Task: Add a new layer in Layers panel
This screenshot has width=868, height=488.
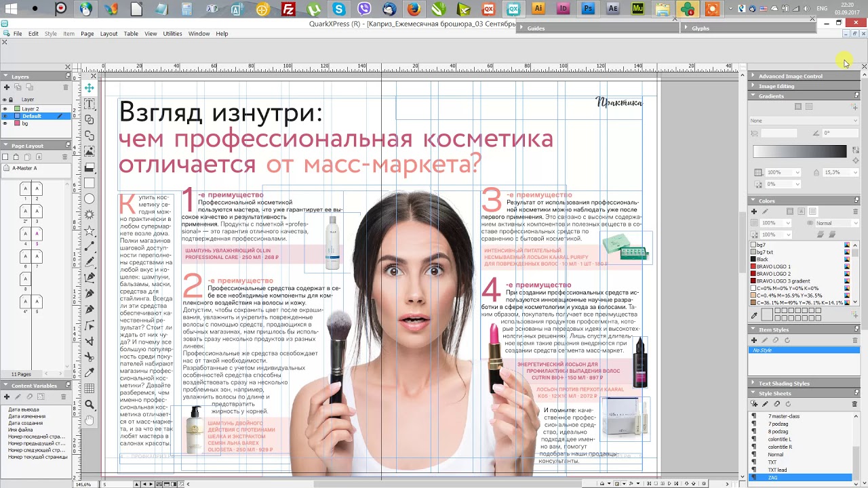Action: pos(7,87)
